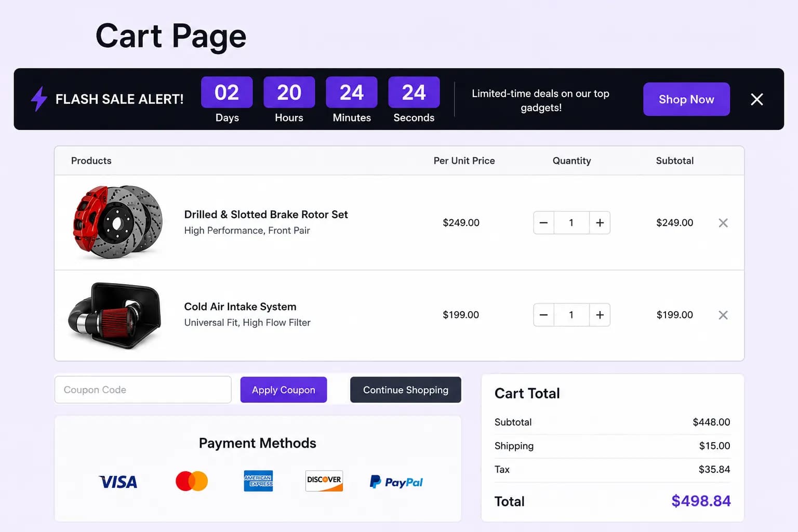Screen dimensions: 798x532
Task: Increase quantity of Cold Air Intake System
Action: pos(600,315)
